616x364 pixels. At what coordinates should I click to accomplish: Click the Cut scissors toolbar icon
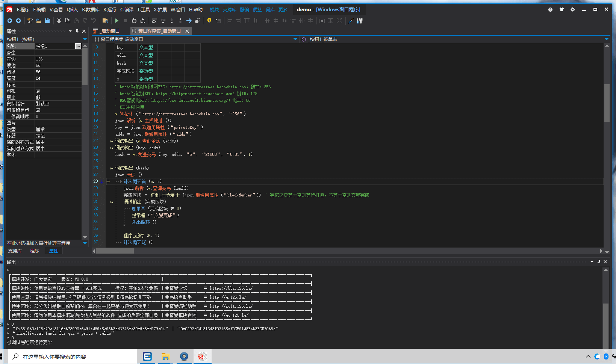[59, 21]
